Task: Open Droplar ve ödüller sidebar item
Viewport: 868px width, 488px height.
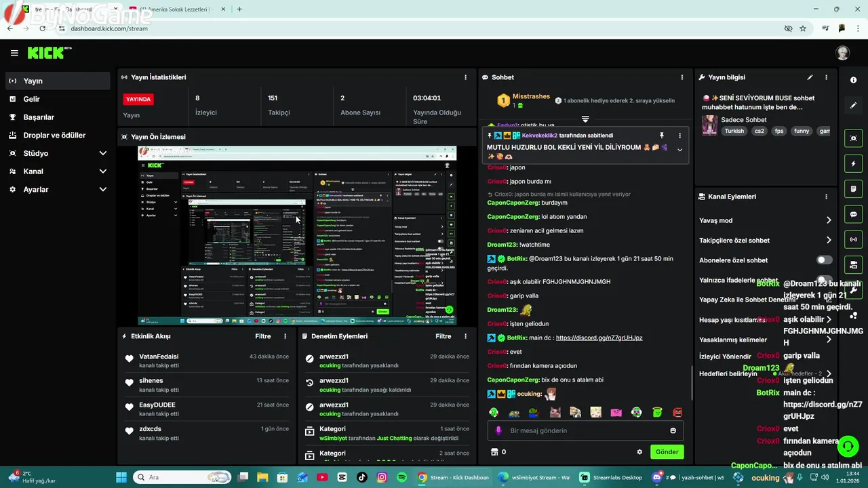Action: click(58, 136)
